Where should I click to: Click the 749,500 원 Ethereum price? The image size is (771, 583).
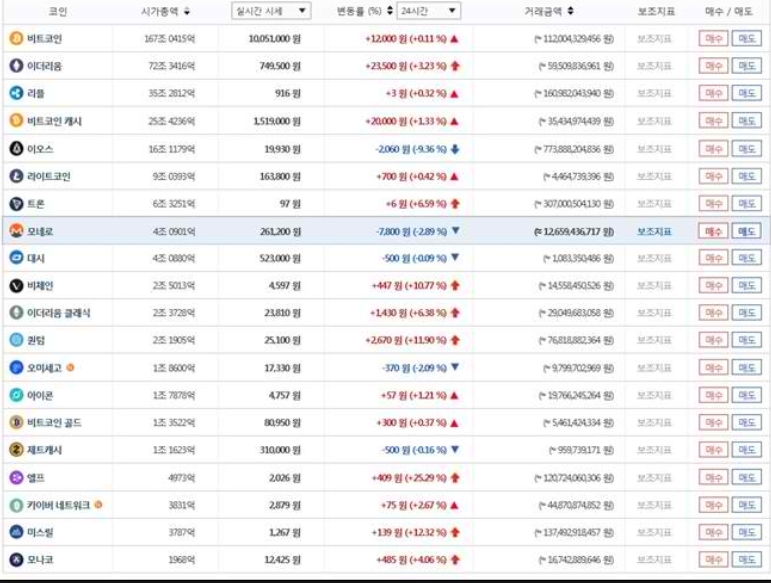280,66
